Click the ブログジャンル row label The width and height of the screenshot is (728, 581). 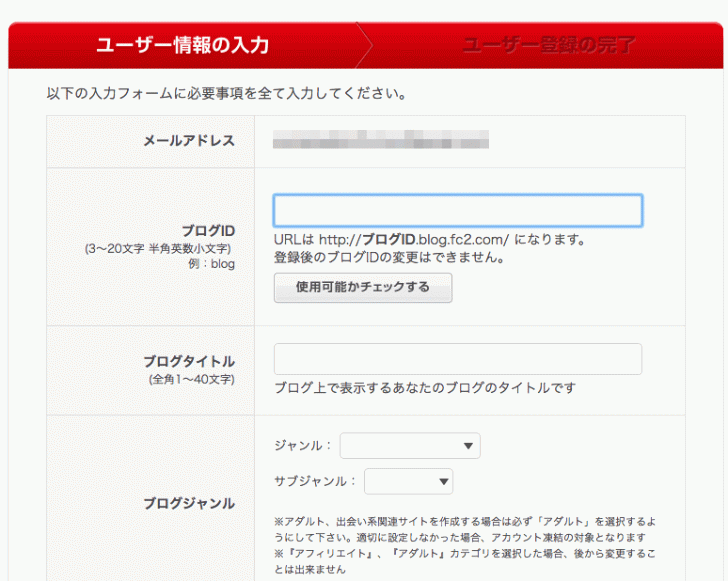coord(189,503)
